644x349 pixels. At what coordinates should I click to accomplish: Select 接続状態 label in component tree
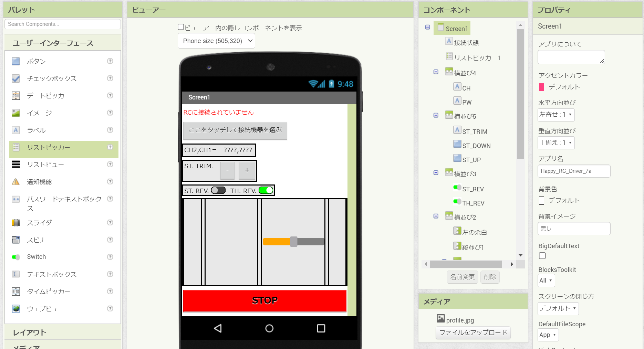(462, 42)
